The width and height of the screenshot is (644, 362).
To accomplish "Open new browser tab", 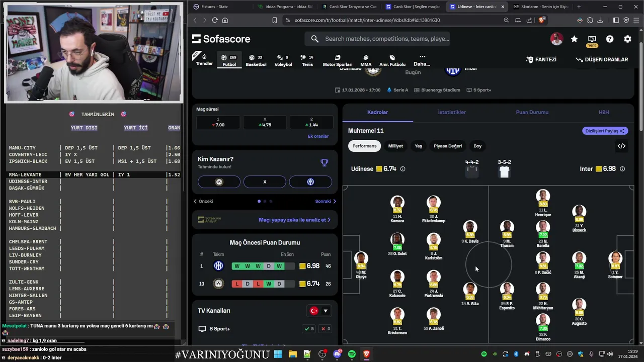I will (x=579, y=7).
